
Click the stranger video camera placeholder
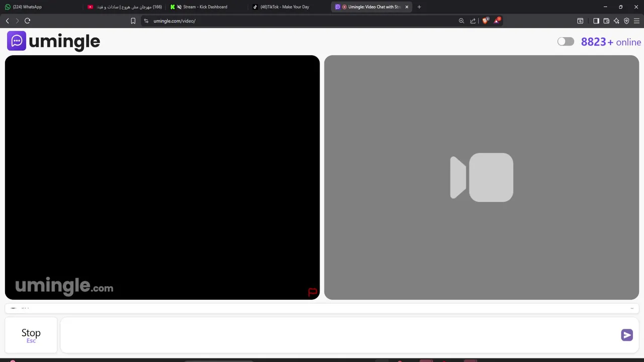pyautogui.click(x=481, y=177)
